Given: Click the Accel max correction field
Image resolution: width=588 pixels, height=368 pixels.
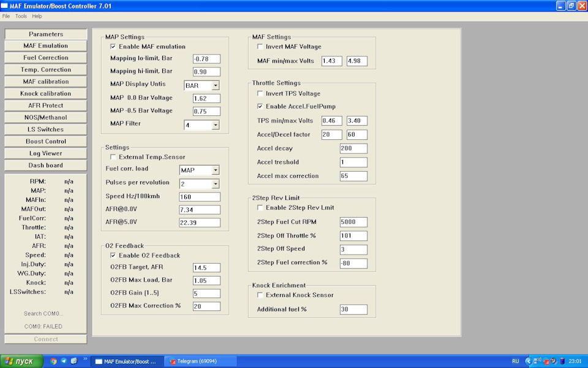Looking at the screenshot, I should coord(353,176).
